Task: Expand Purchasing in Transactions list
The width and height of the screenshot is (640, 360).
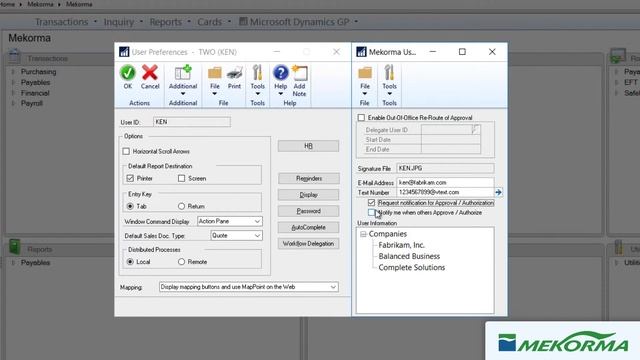Action: [x=13, y=72]
